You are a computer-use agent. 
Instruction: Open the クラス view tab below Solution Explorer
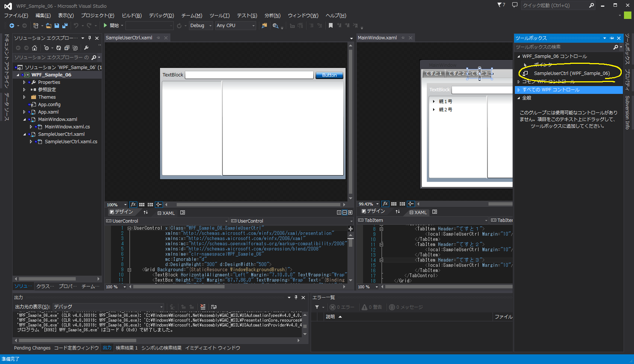click(45, 286)
